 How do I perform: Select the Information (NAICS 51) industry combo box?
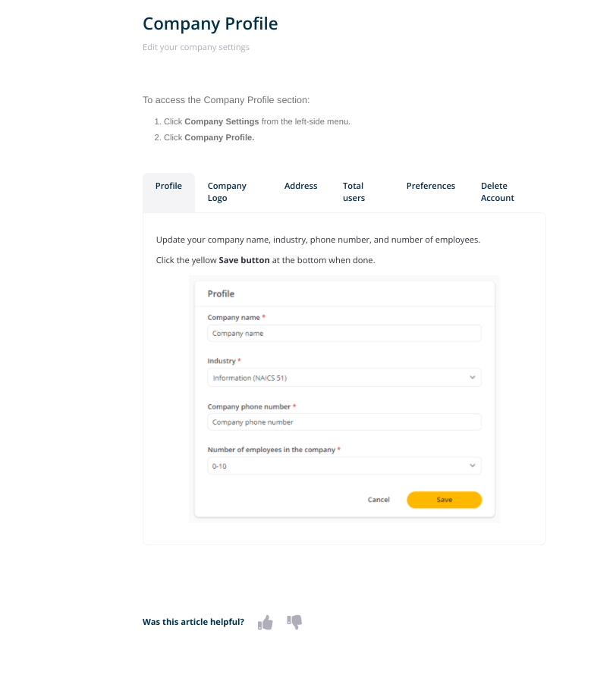pyautogui.click(x=344, y=378)
